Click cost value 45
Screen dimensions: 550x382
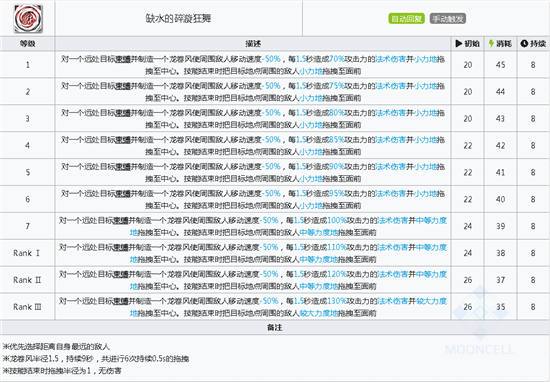coord(501,65)
